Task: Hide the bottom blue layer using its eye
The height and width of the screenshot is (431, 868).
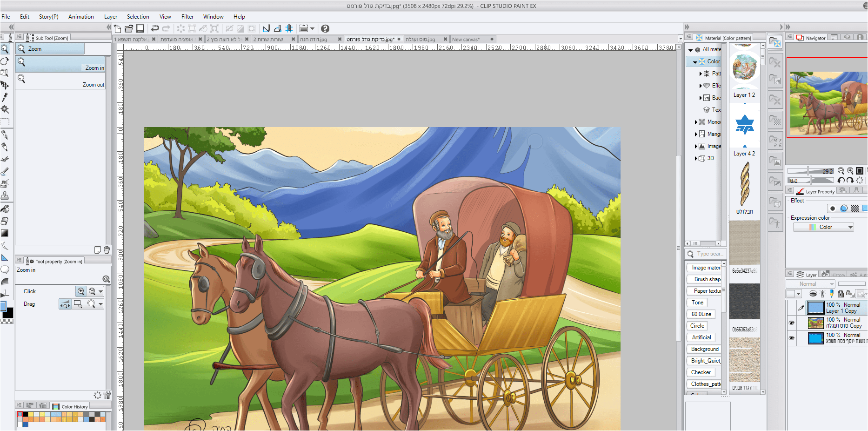Action: [x=791, y=338]
